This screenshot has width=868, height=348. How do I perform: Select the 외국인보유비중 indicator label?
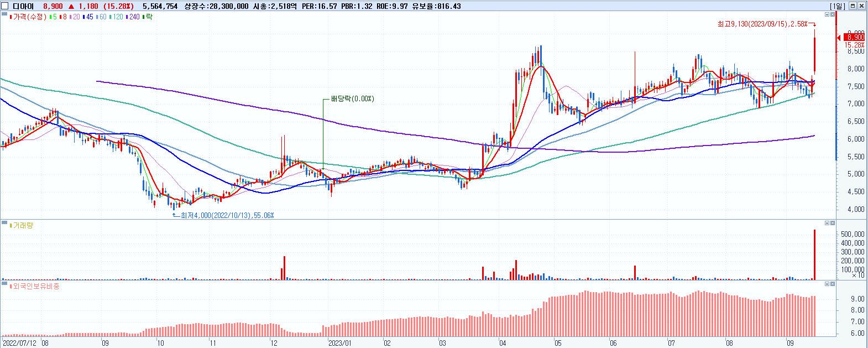35,287
